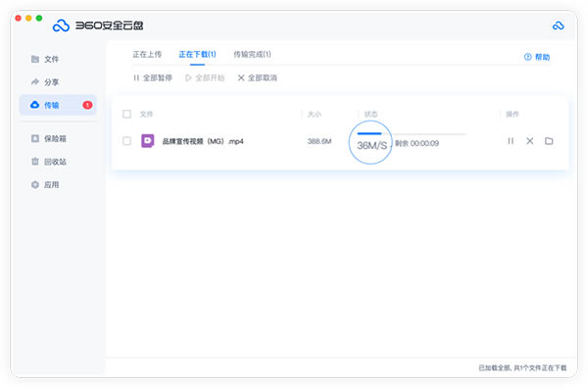The image size is (588, 388).
Task: Open 分享 in the sidebar
Action: point(45,81)
